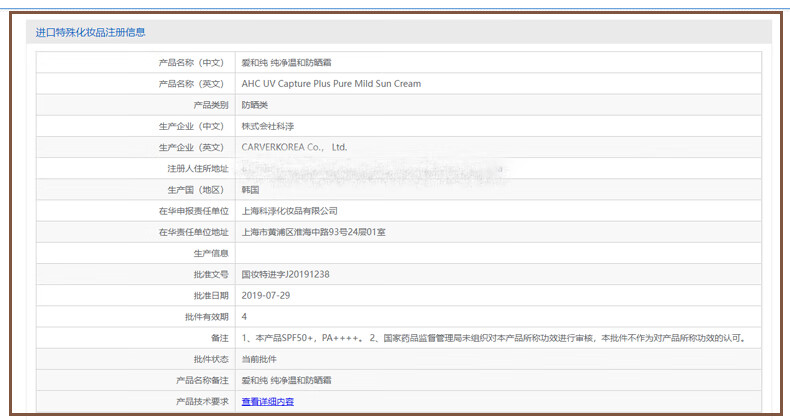The height and width of the screenshot is (420, 790).
Task: Click the 产品名称（中文） label
Action: point(191,62)
